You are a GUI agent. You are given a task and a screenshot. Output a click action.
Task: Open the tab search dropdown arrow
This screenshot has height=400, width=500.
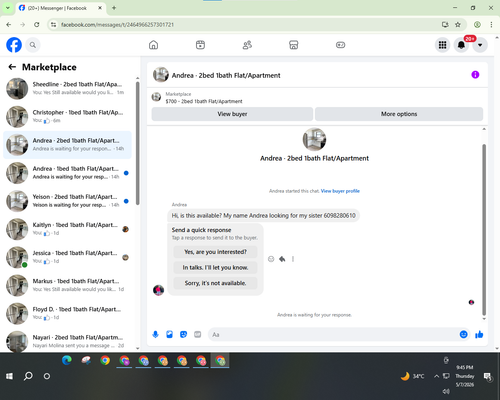[x=8, y=8]
